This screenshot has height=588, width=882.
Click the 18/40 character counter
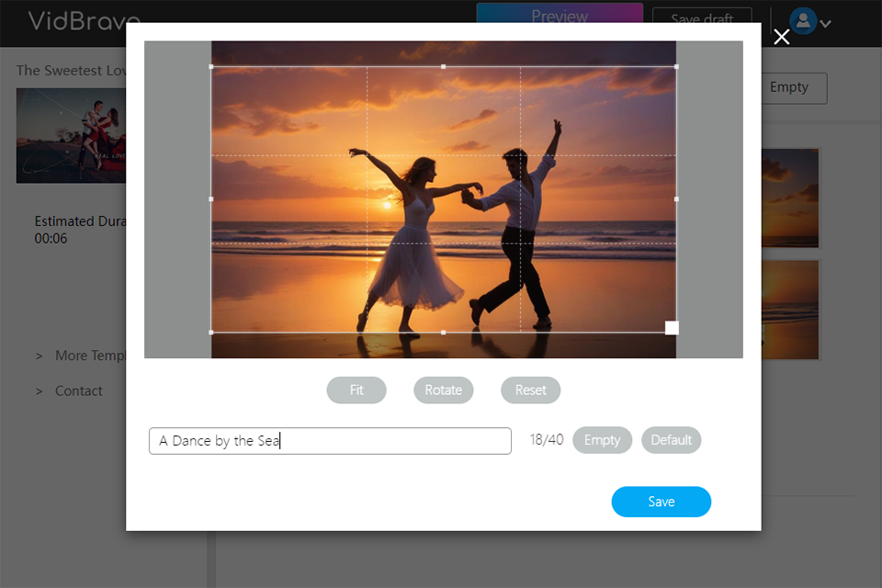[x=546, y=439]
